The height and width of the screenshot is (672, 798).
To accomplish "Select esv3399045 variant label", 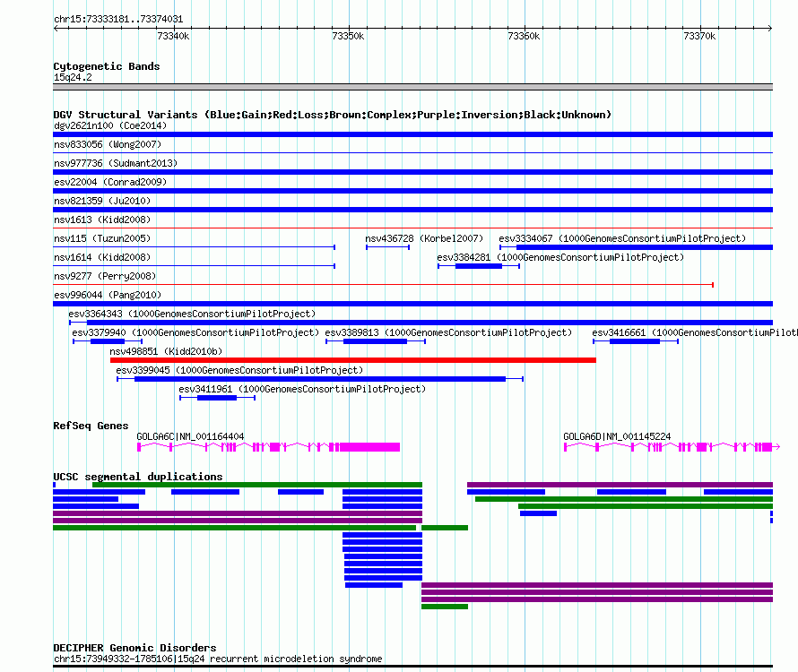I will 239,370.
